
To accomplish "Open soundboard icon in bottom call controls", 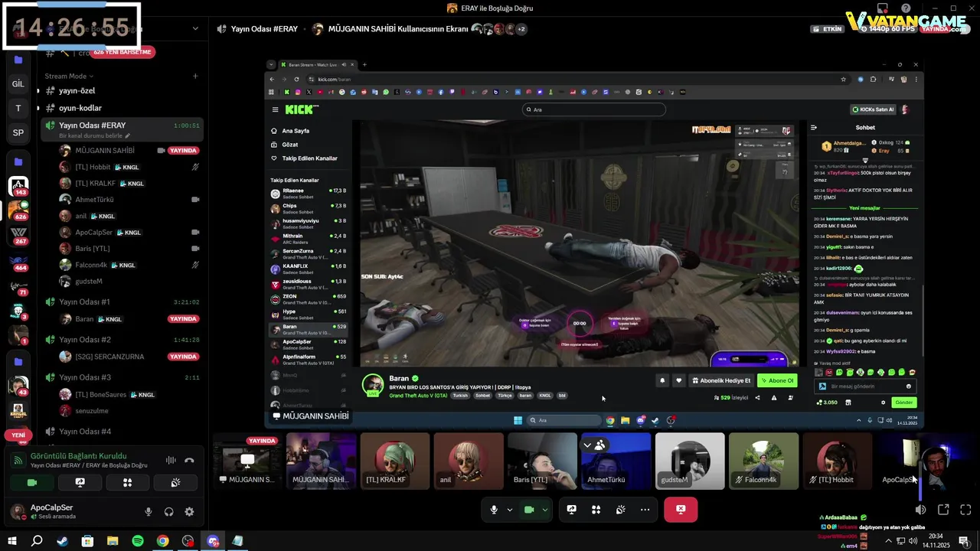I will 620,510.
